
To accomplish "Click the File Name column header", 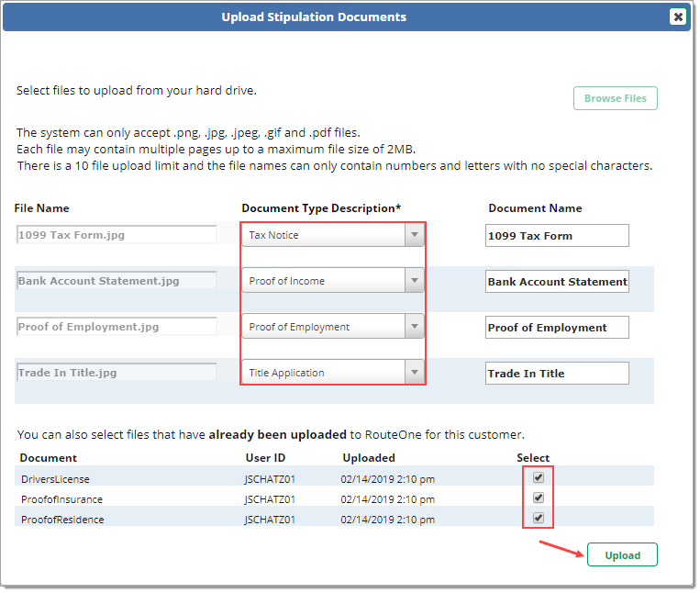I will point(41,208).
